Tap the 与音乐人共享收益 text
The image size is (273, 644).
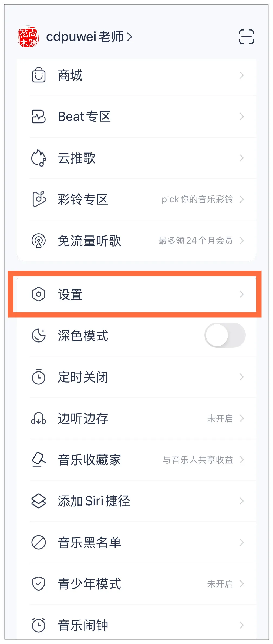click(198, 460)
